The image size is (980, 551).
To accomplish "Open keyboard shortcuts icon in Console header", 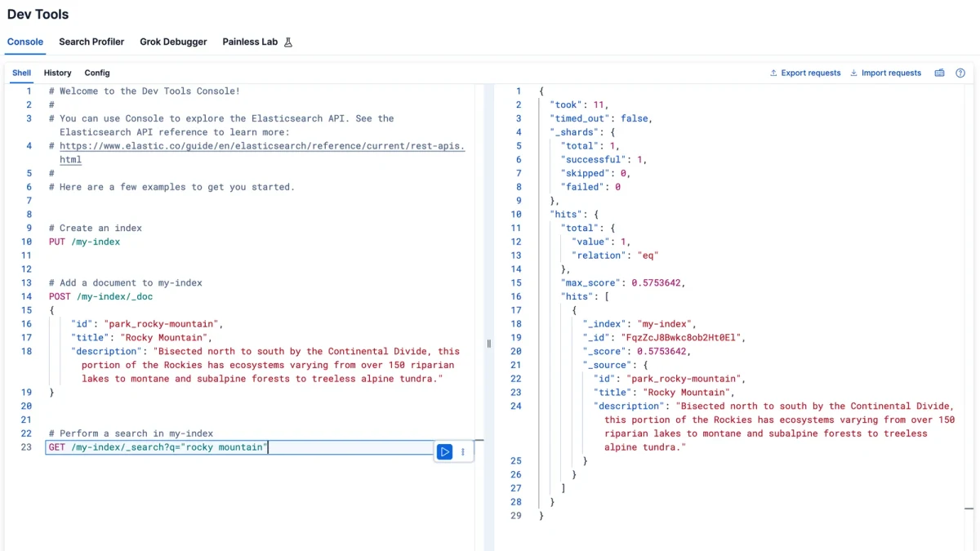I will tap(940, 73).
